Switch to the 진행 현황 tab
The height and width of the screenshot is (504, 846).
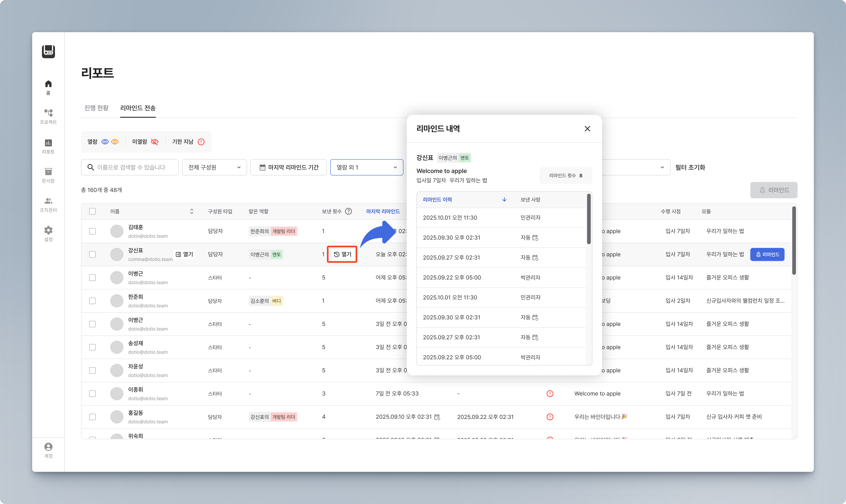click(96, 108)
